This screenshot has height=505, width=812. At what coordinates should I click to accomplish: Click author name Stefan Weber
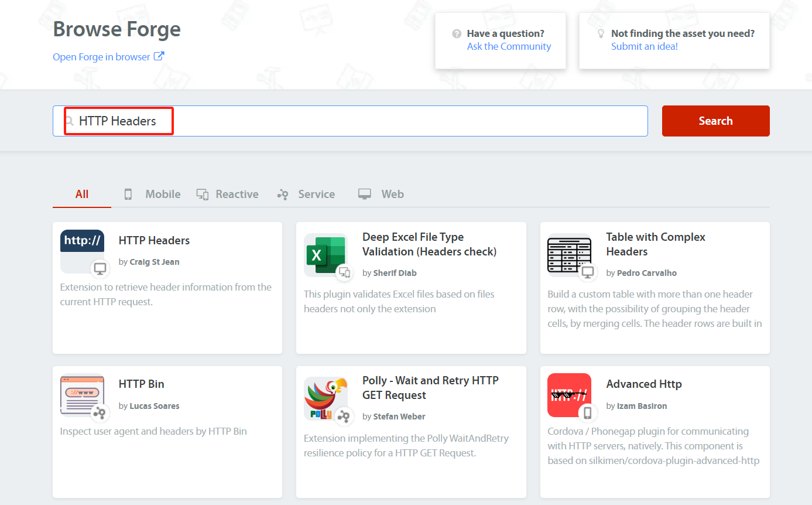click(x=399, y=417)
